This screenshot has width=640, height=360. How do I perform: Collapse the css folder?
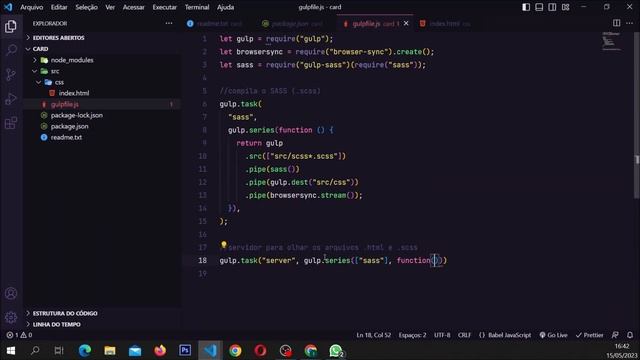pos(59,82)
